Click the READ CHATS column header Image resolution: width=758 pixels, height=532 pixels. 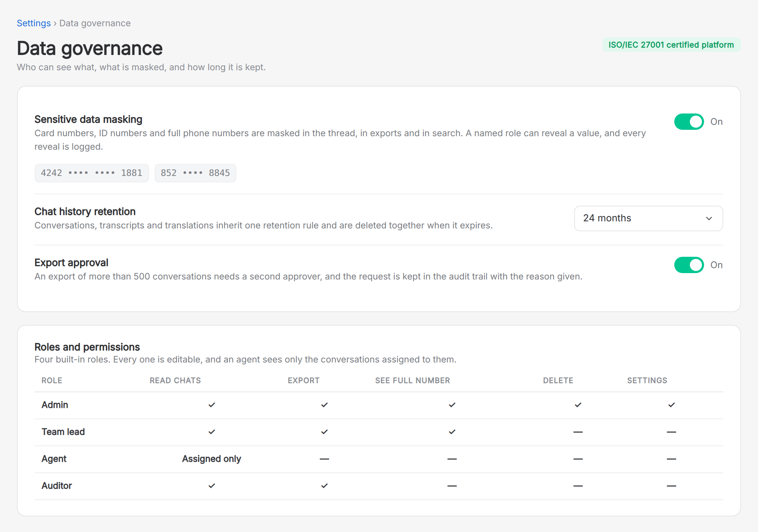pos(175,381)
